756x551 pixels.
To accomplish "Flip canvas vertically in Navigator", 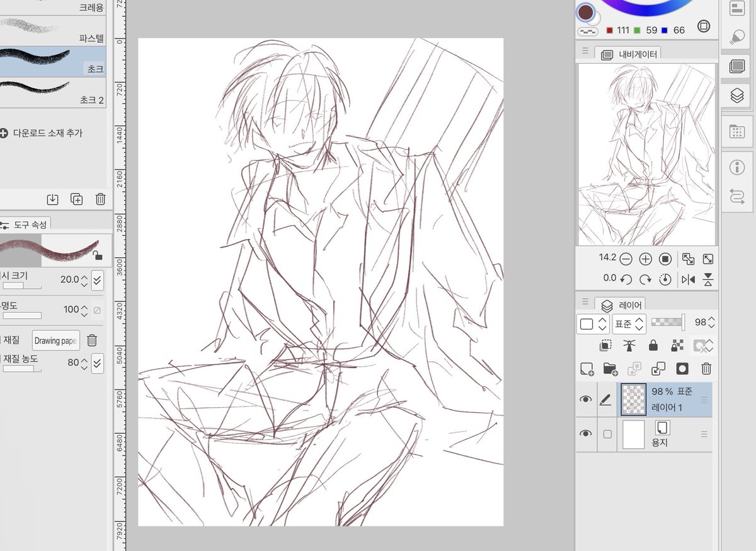I will click(708, 279).
